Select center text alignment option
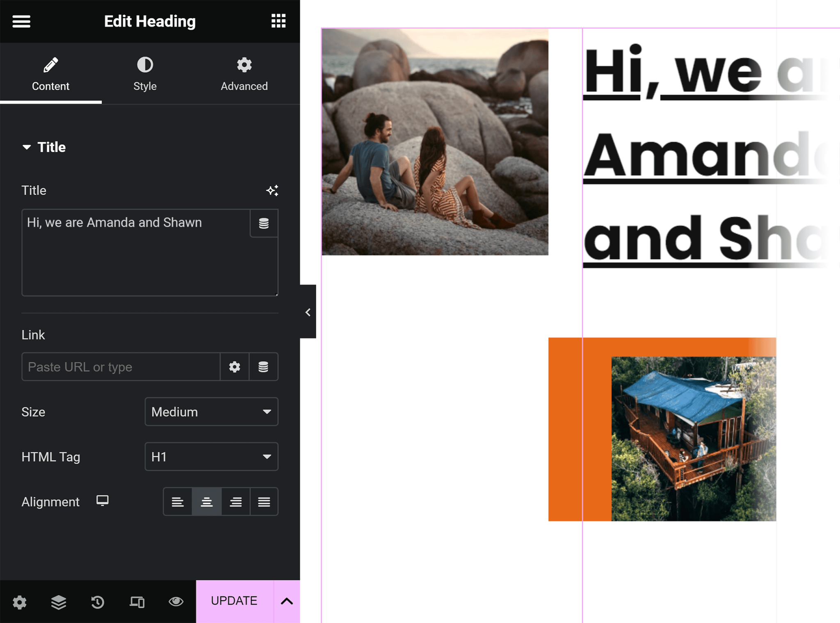The height and width of the screenshot is (623, 840). point(205,502)
